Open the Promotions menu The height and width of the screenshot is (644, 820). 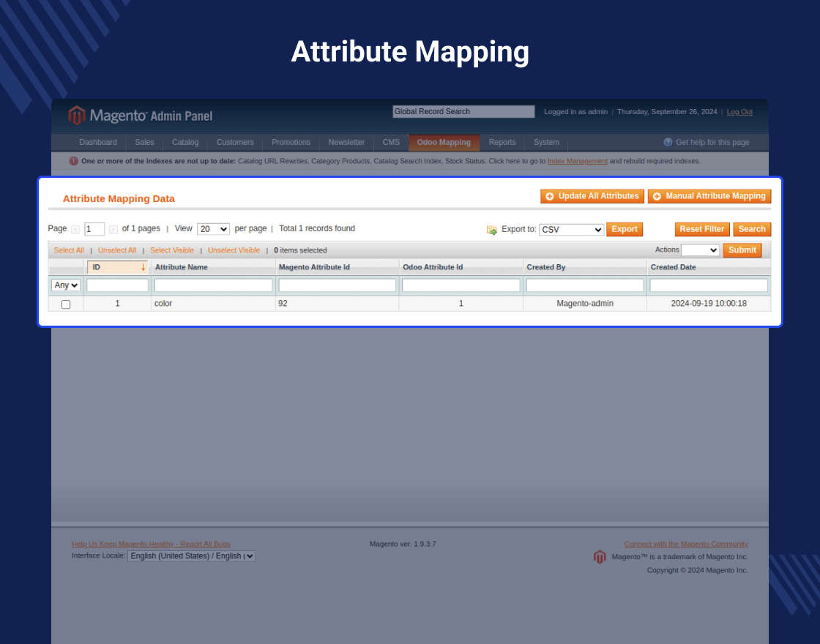click(291, 142)
